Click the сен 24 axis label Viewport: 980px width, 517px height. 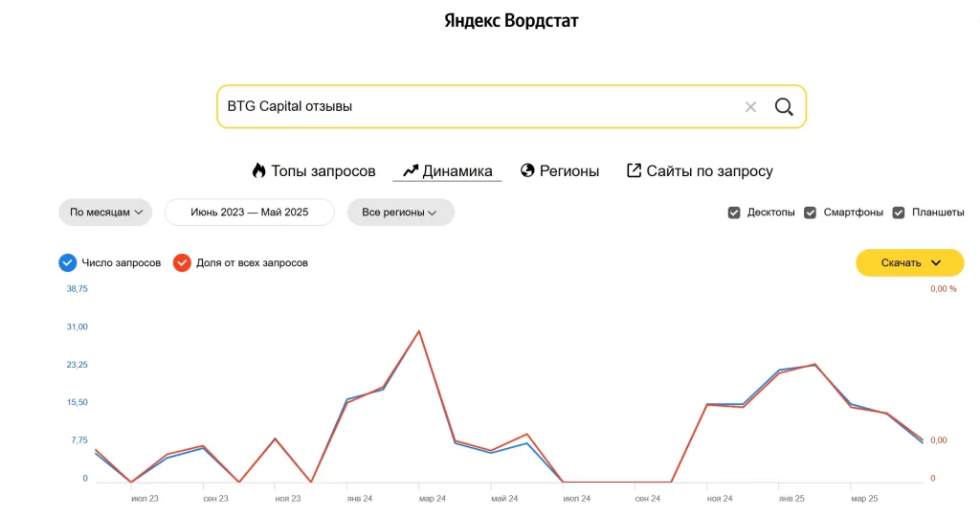click(648, 498)
